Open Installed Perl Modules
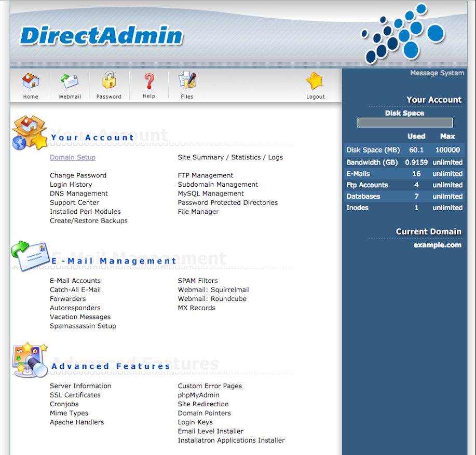 (x=85, y=212)
